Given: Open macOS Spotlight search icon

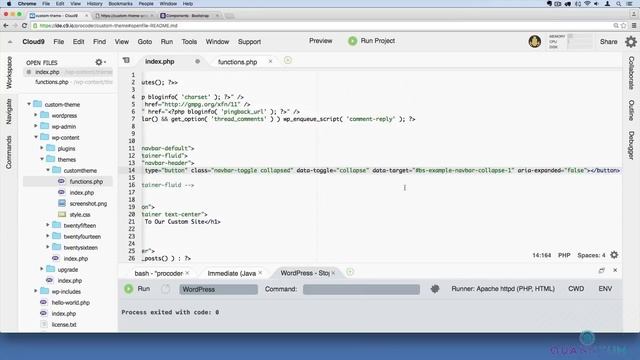Looking at the screenshot, I should pos(619,4).
